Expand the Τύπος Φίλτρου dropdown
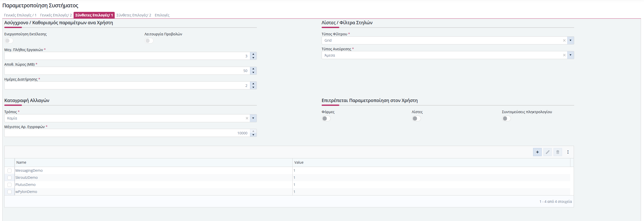This screenshot has height=221, width=644. point(570,40)
